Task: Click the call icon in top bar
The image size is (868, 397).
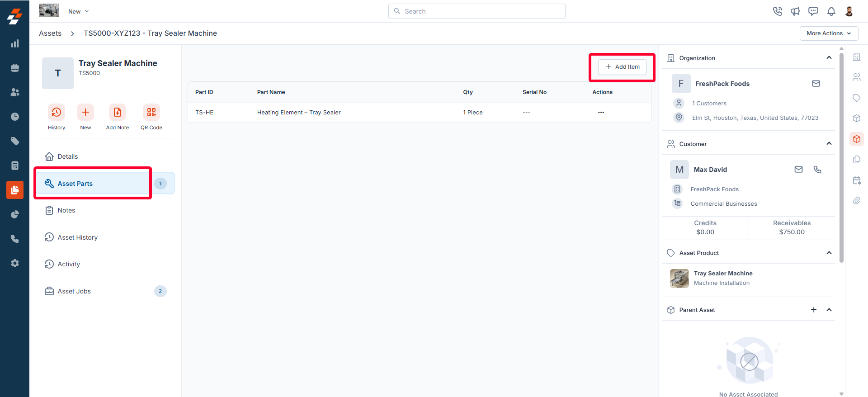Action: click(777, 11)
